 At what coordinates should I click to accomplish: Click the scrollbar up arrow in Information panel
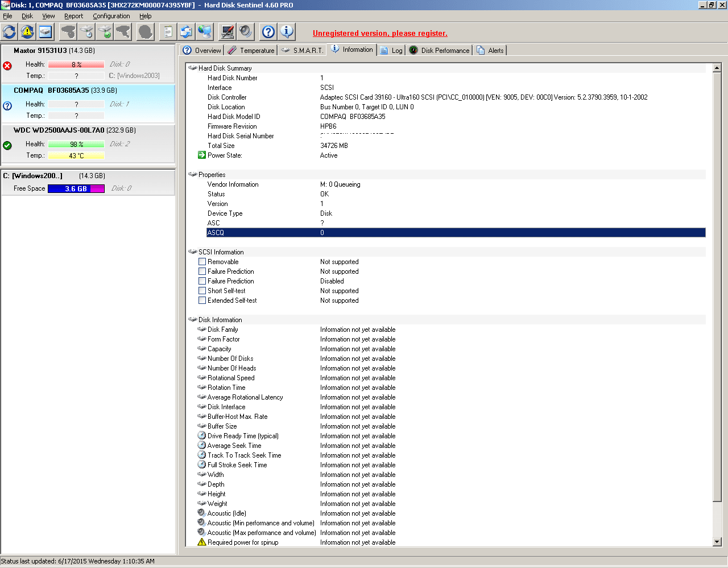pos(717,68)
